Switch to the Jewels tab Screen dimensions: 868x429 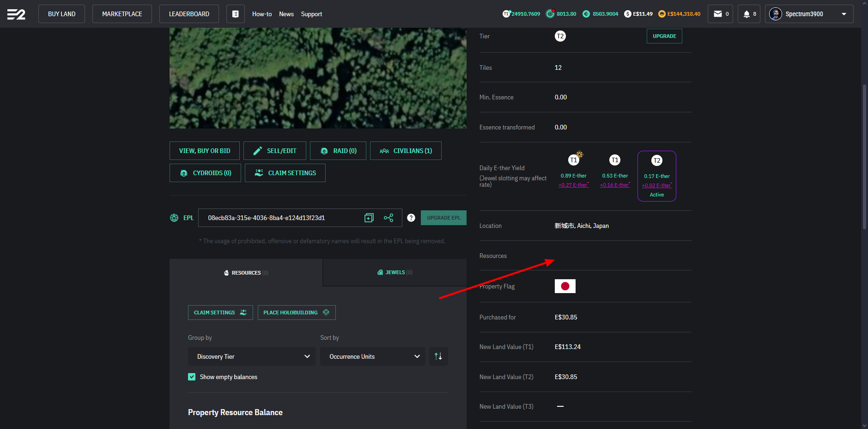(x=395, y=273)
